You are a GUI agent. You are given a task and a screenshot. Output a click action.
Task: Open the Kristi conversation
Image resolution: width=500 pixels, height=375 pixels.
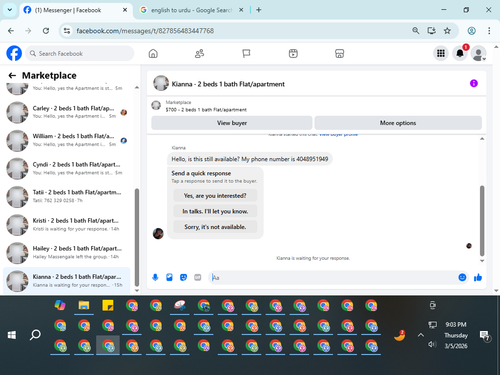[67, 224]
